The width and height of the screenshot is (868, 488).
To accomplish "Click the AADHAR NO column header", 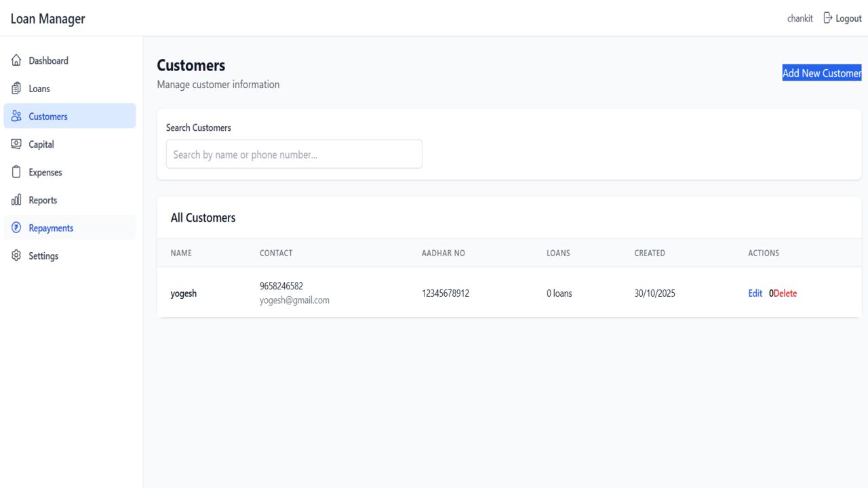I will (443, 253).
